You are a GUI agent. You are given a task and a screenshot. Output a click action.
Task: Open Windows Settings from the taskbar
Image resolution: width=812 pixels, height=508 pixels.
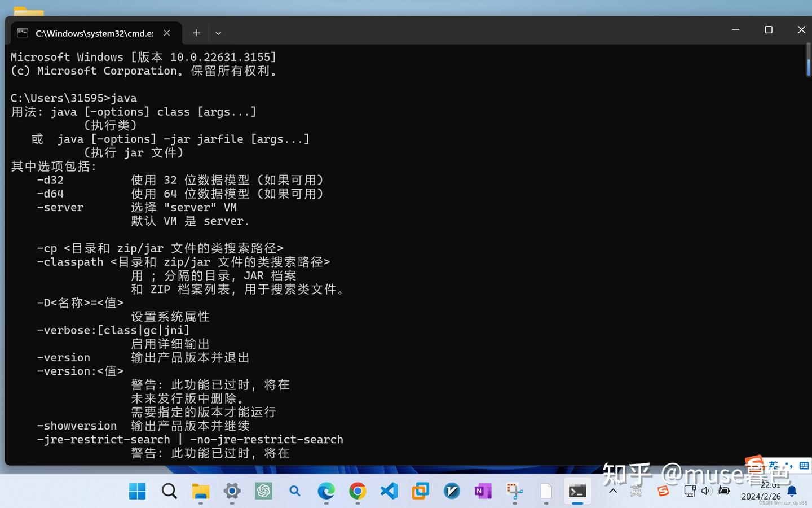[232, 491]
